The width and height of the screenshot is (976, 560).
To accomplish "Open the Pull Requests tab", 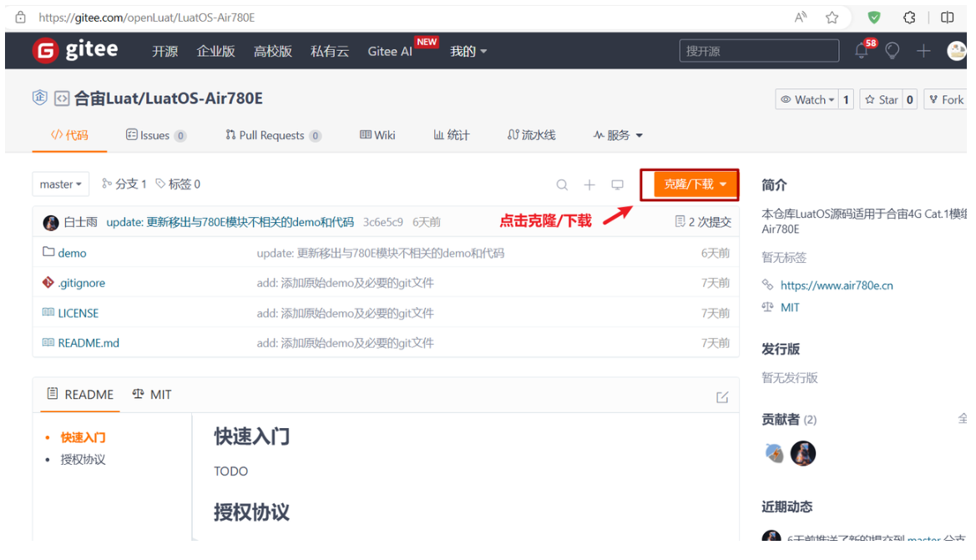I will tap(273, 135).
